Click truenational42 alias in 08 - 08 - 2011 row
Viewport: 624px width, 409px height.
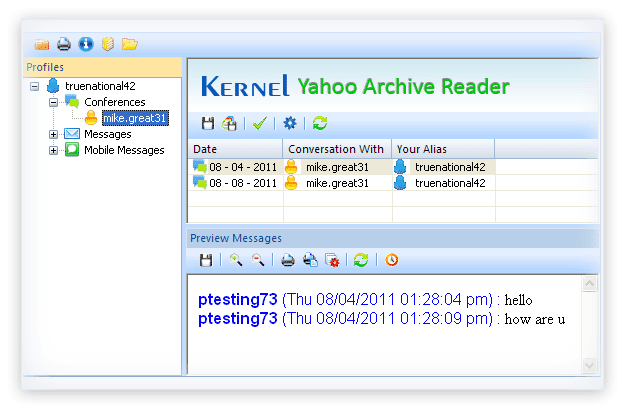point(450,183)
